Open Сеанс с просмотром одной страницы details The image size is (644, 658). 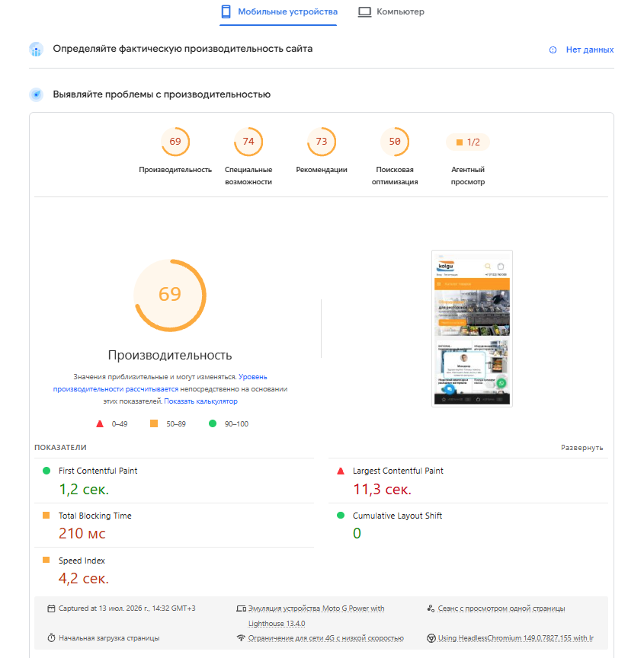point(501,608)
